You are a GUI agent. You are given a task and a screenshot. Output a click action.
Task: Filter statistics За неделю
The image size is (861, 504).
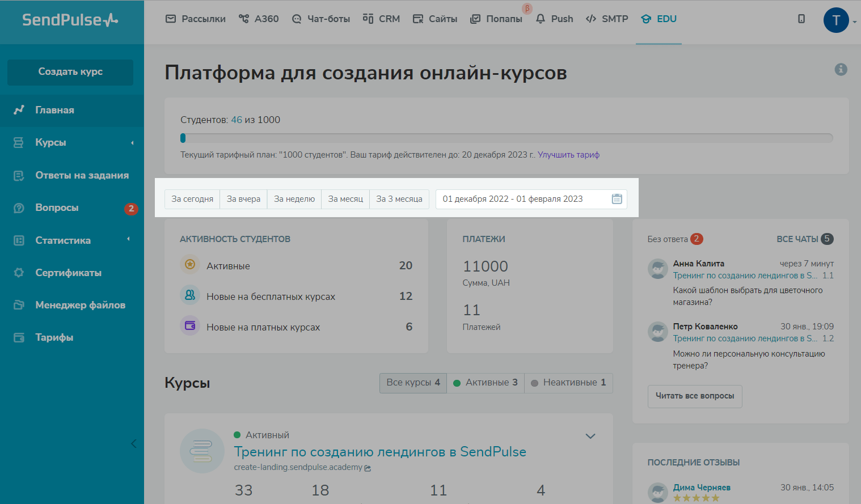(x=294, y=199)
